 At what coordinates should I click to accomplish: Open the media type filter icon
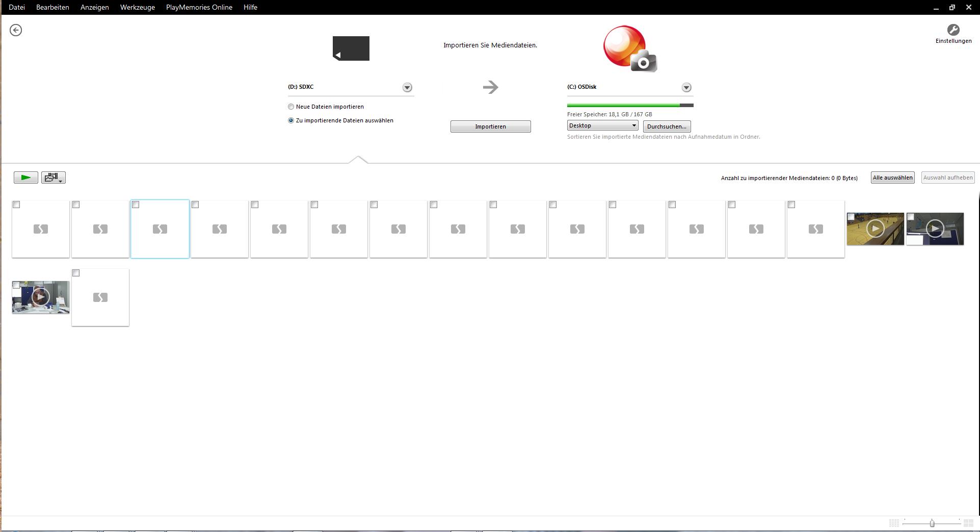tap(53, 178)
